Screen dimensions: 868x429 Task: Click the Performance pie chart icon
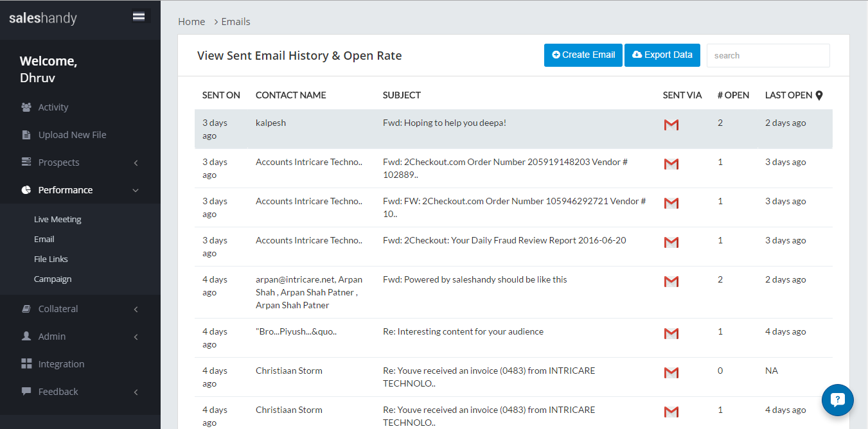pyautogui.click(x=26, y=190)
